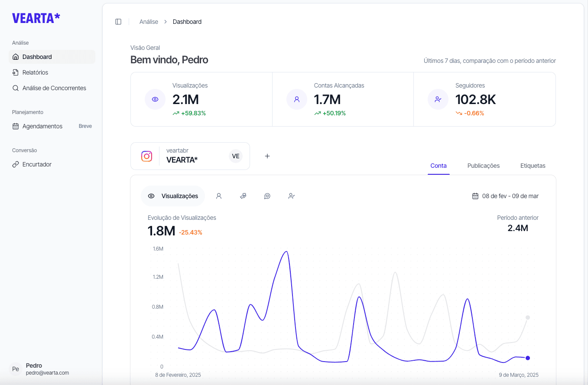The height and width of the screenshot is (385, 588).
Task: Click the Instagram logo icon
Action: coord(147,156)
